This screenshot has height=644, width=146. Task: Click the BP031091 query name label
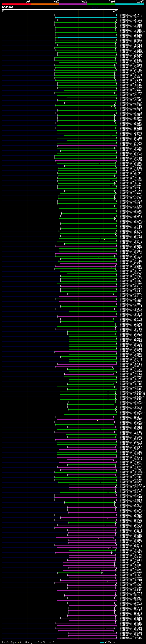[x=8, y=7]
